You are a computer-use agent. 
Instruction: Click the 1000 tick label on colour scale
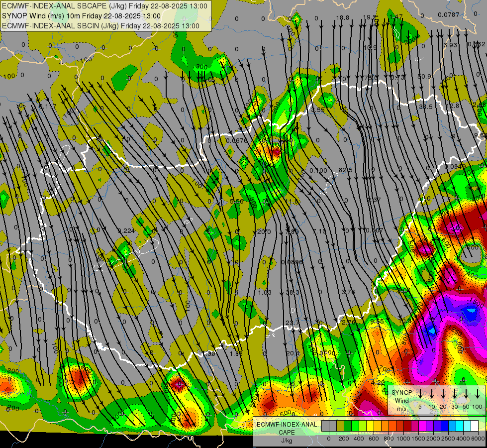(x=403, y=439)
